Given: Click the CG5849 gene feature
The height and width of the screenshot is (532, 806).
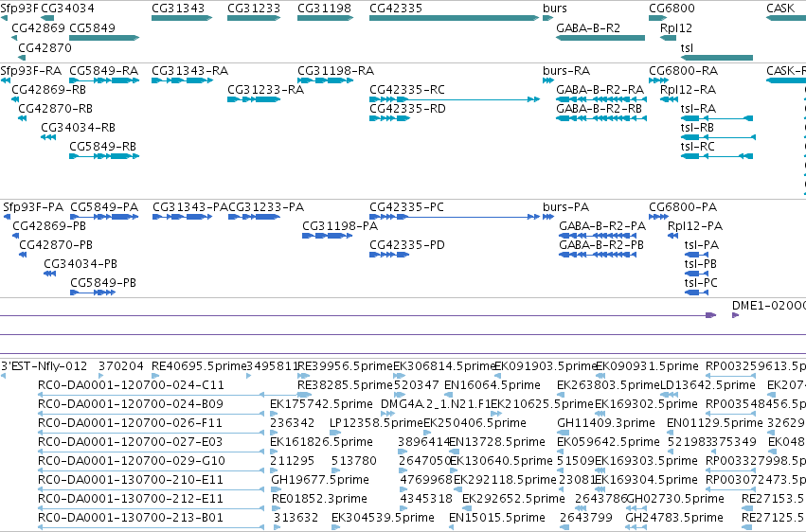Looking at the screenshot, I should click(104, 38).
